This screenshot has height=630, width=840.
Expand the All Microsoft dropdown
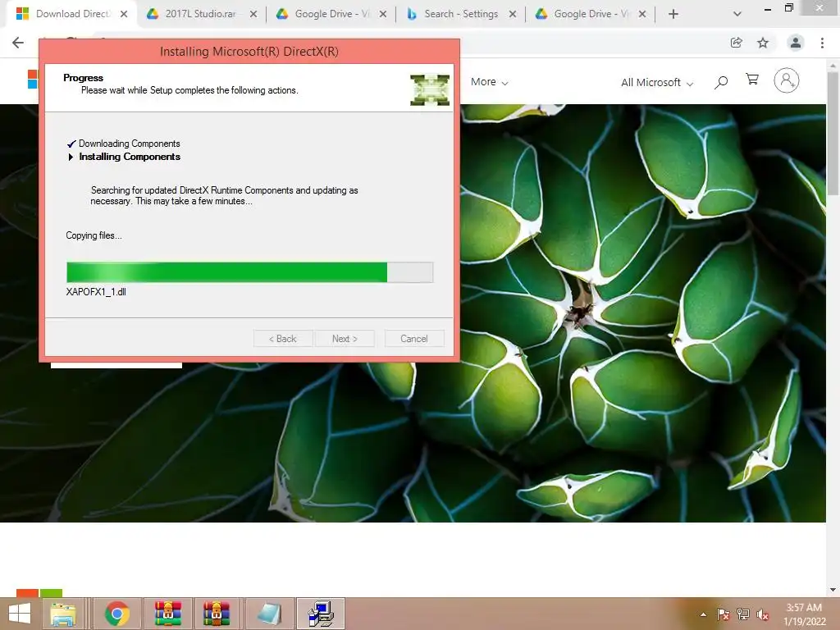(x=657, y=83)
